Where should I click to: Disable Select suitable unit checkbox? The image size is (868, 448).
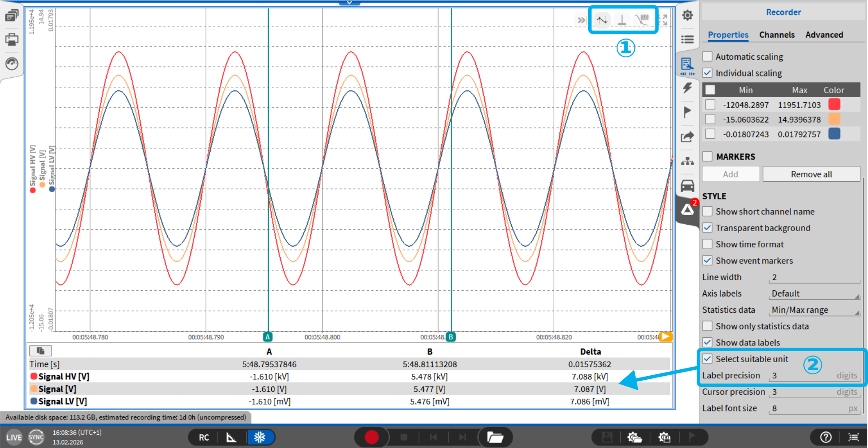(x=708, y=359)
